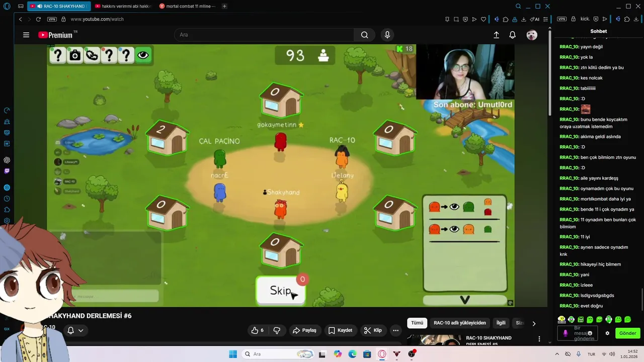Open sidebar settings gear in Opera

point(7,221)
